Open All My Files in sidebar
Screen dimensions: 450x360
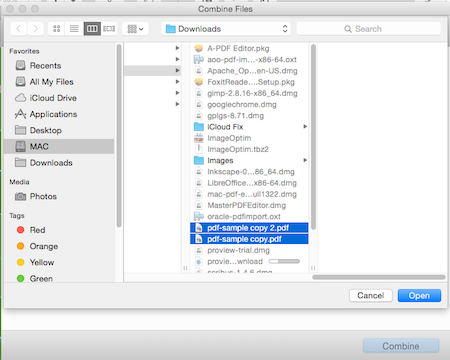[60, 82]
